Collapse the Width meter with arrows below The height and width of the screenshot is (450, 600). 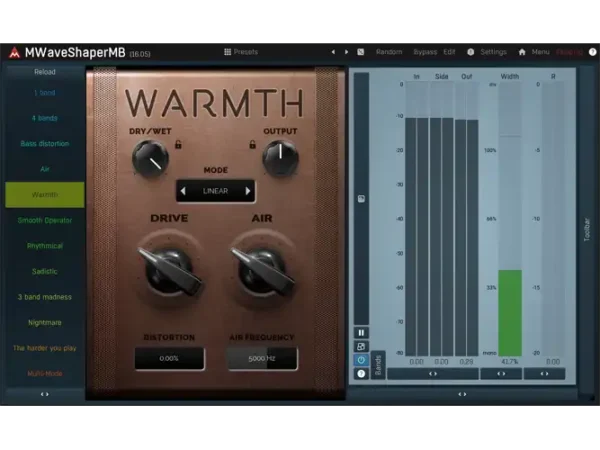[501, 374]
